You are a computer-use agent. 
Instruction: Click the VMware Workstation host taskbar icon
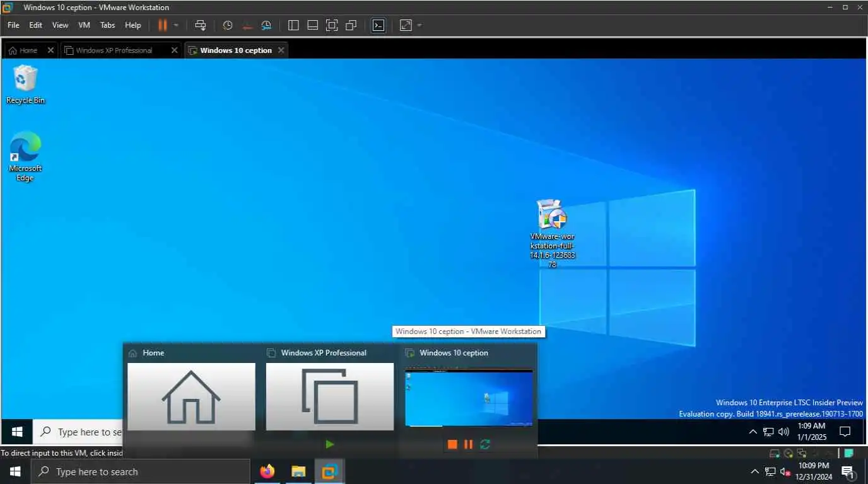click(x=329, y=471)
